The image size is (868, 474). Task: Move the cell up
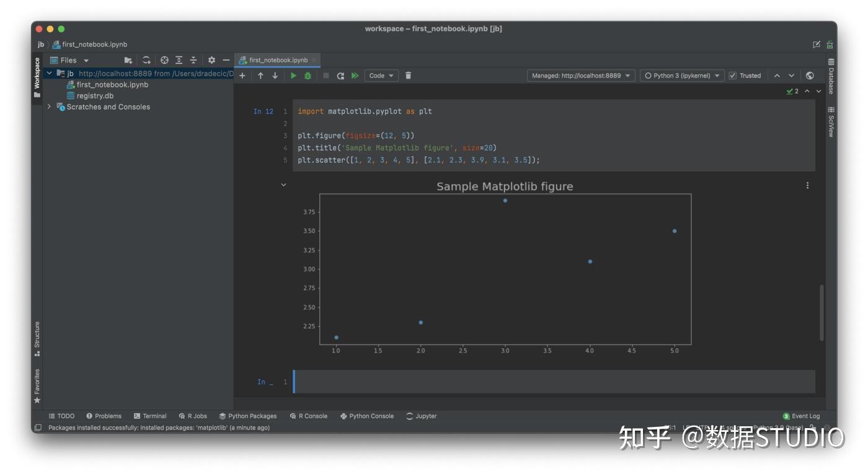pos(260,75)
